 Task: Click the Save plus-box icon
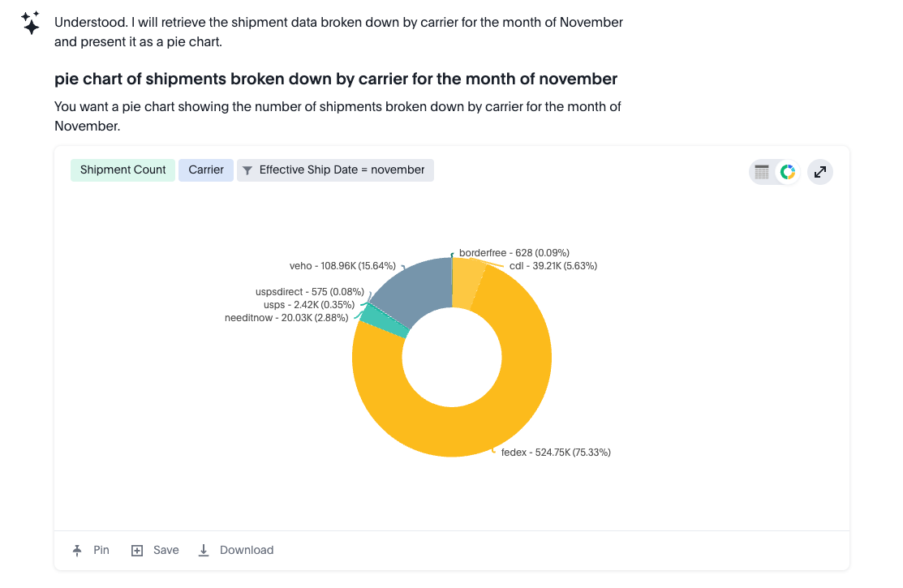coord(137,551)
